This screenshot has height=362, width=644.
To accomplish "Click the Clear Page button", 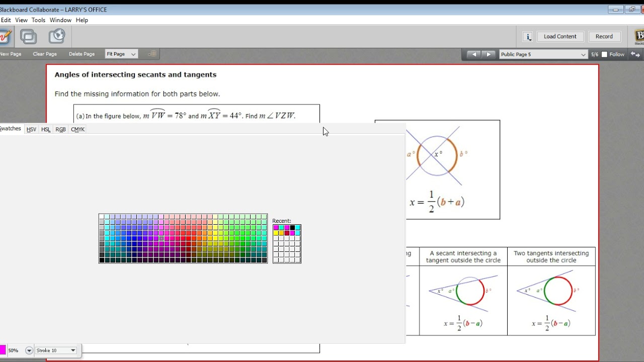I will click(45, 54).
